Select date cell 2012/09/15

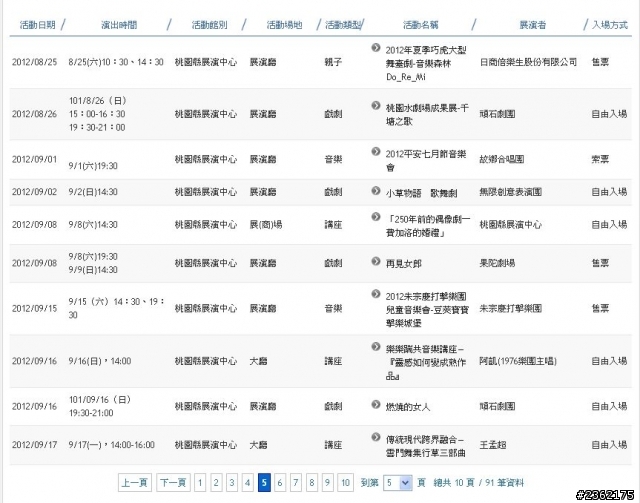click(x=34, y=308)
